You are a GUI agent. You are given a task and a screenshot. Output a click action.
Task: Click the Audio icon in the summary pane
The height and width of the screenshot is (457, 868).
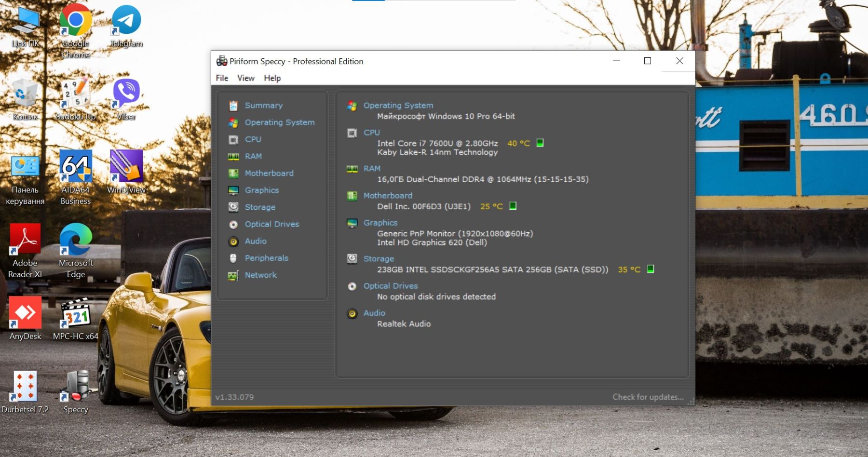[352, 313]
